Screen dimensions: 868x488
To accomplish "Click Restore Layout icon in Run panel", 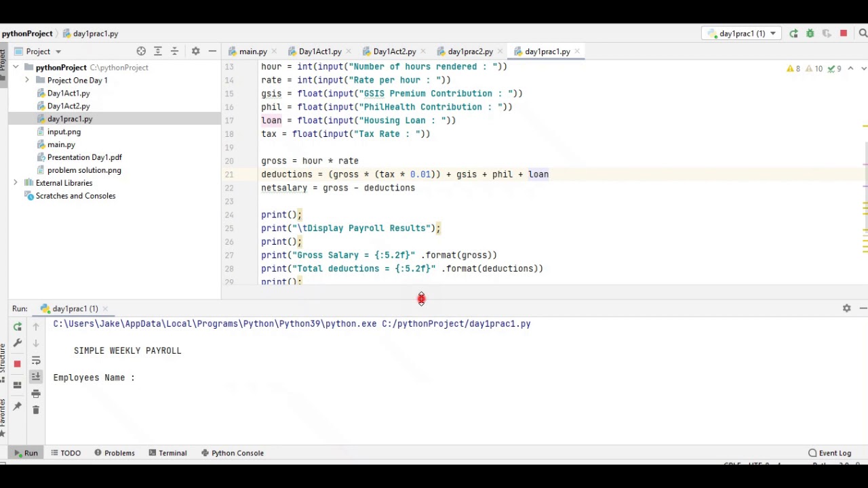I will click(18, 385).
